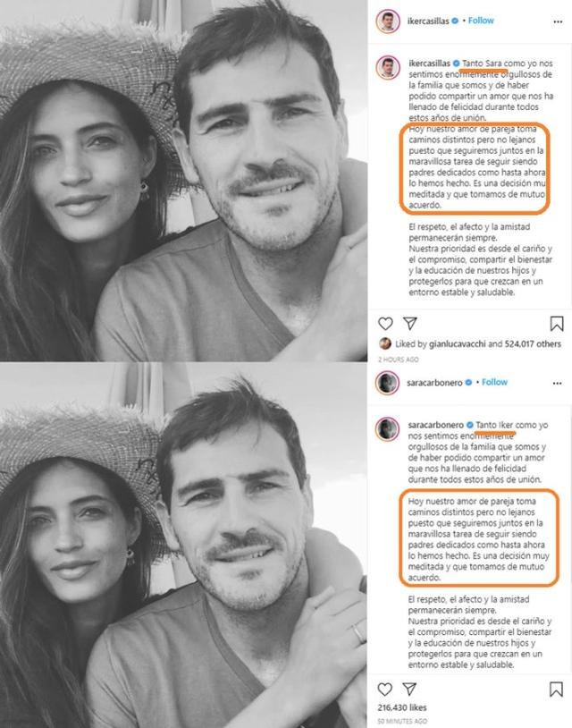Share saracarbonero post via paper plane icon
Image resolution: width=572 pixels, height=728 pixels.
(x=409, y=689)
